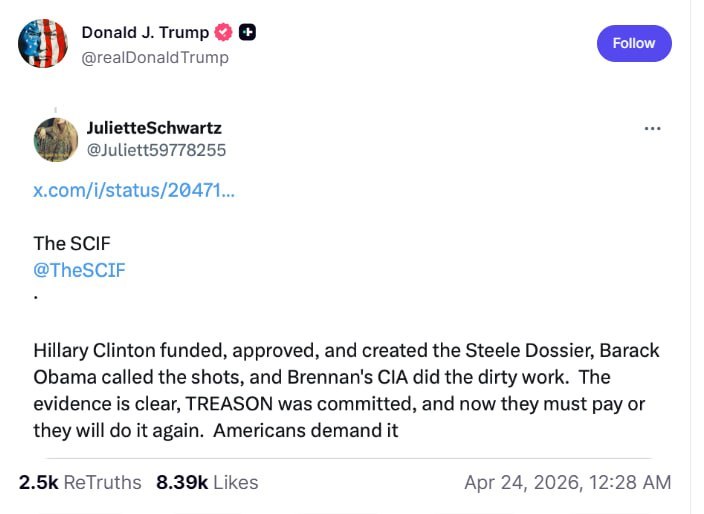This screenshot has width=704, height=514.
Task: Open the x.com/i/status link
Action: pos(134,190)
